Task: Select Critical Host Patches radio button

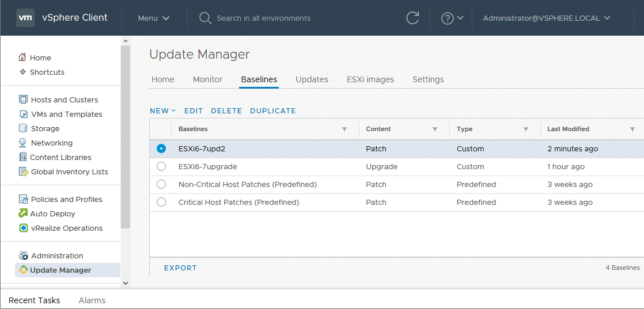Action: coord(161,202)
